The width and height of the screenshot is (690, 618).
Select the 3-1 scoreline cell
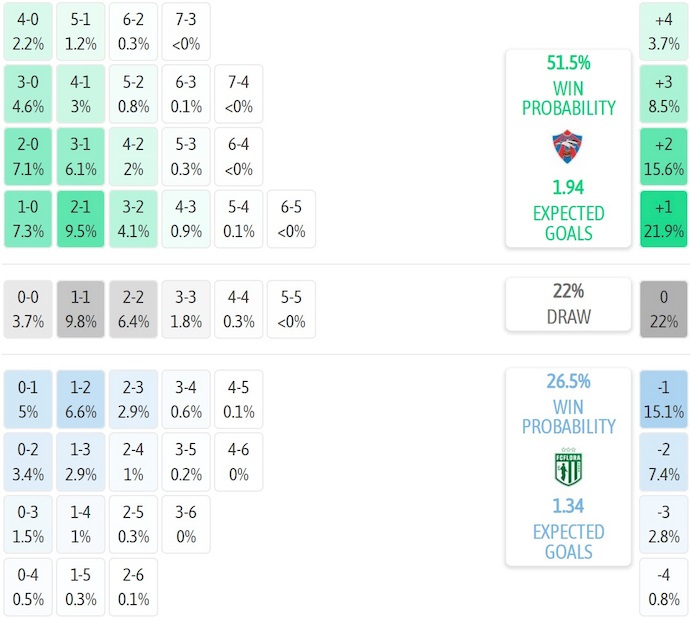tap(82, 156)
